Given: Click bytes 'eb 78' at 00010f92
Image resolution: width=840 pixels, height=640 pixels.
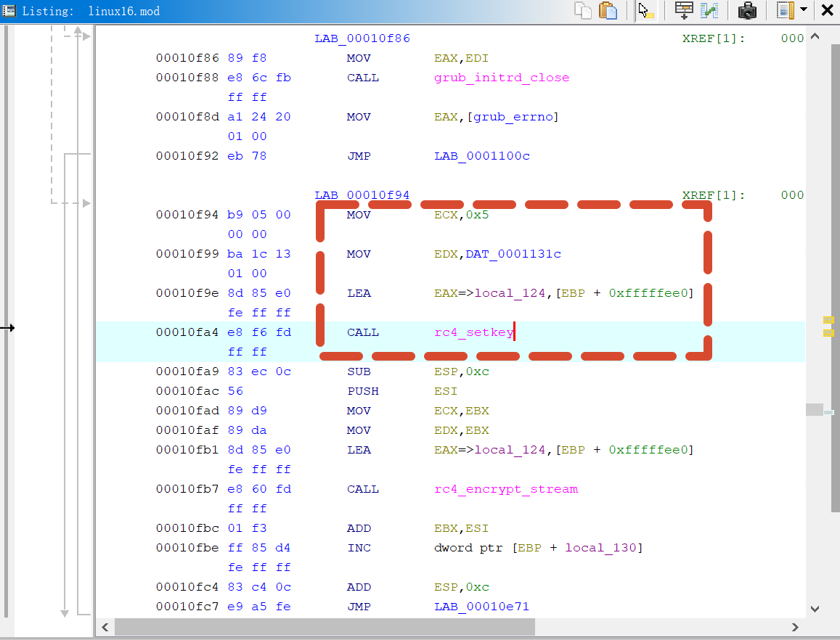Looking at the screenshot, I should pos(247,156).
